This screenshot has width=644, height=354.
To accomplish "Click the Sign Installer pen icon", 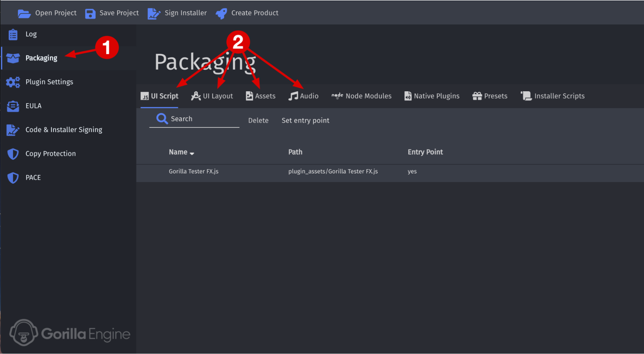I will (x=154, y=14).
